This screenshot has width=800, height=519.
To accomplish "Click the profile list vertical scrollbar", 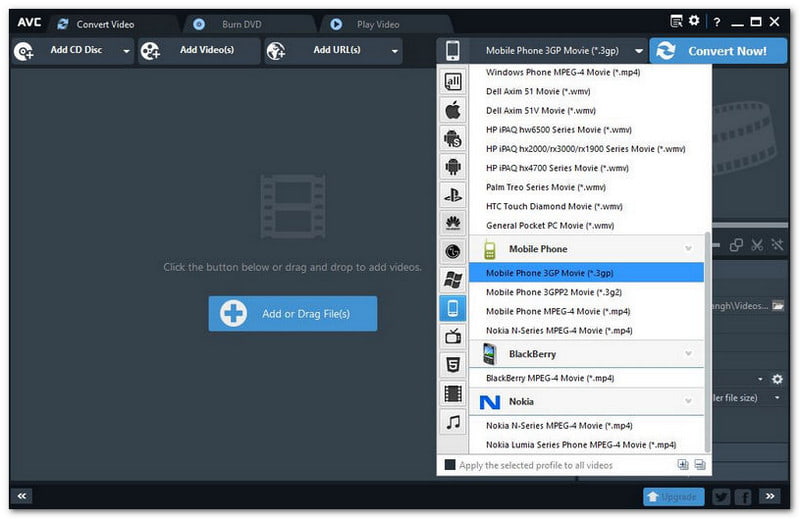I will tap(708, 342).
